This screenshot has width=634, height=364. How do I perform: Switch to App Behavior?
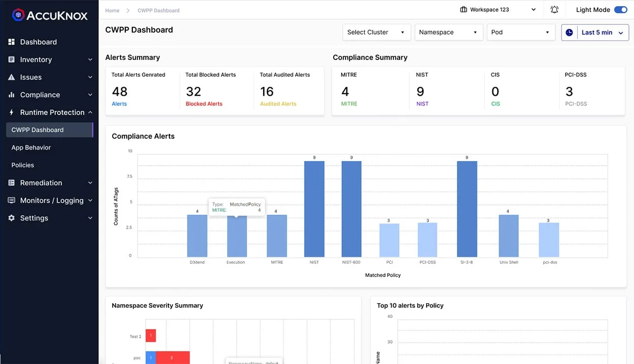(x=31, y=147)
